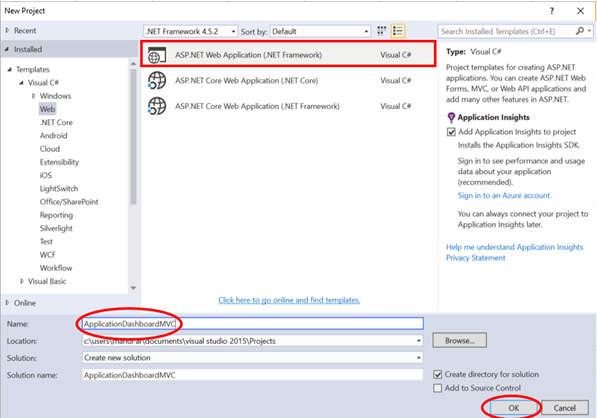Open search options dropdown arrow
The image size is (597, 418).
pyautogui.click(x=590, y=31)
